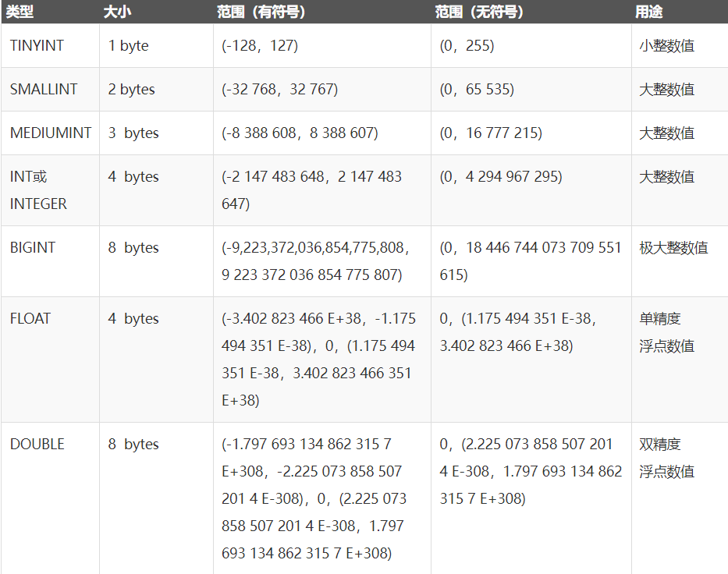This screenshot has height=574, width=728.
Task: Click the (0，65 535) unsigned range cell
Action: [477, 90]
